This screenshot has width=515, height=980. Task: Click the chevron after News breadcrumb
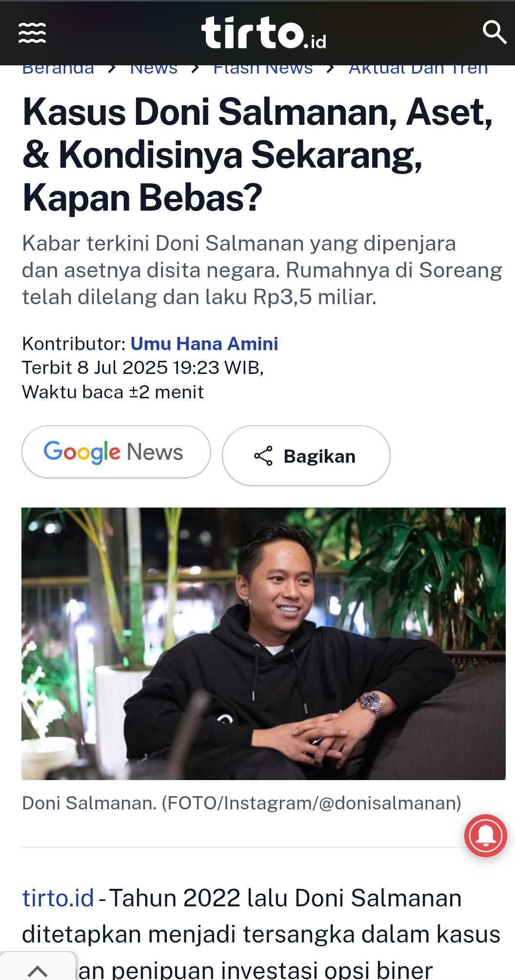coord(195,69)
